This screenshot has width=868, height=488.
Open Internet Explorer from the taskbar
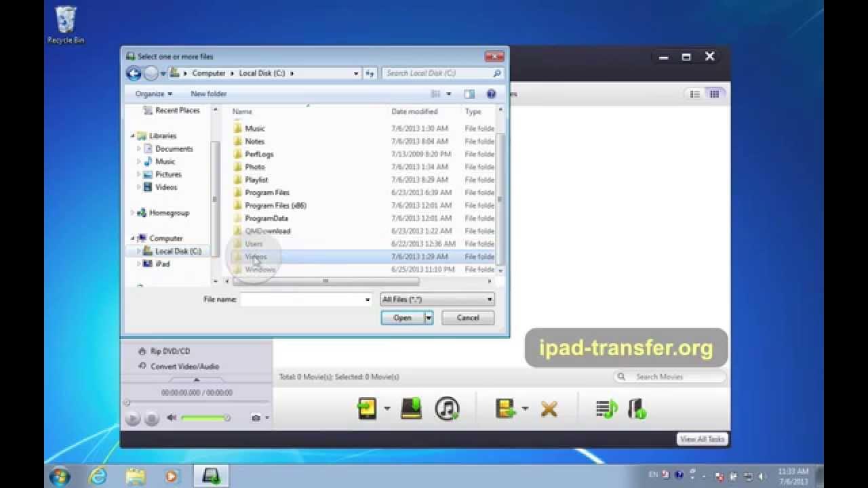[x=99, y=476]
